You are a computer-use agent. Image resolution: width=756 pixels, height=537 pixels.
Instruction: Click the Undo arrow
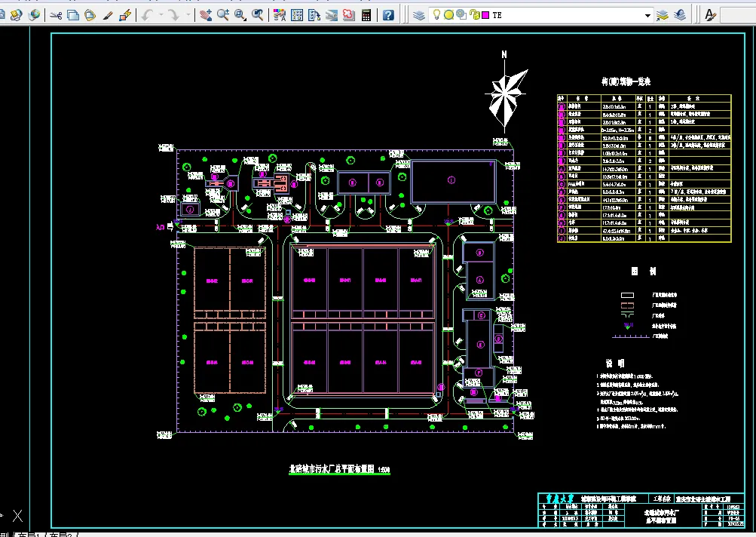[147, 15]
